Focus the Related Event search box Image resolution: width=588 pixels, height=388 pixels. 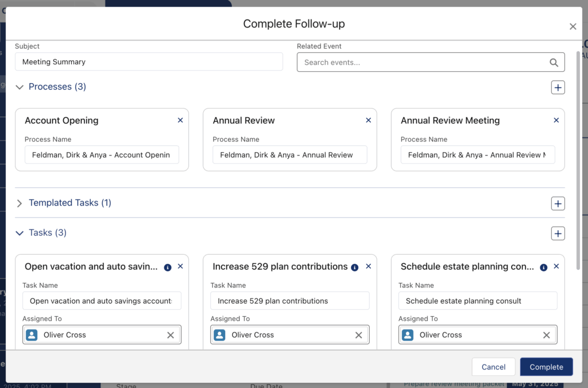pyautogui.click(x=422, y=63)
